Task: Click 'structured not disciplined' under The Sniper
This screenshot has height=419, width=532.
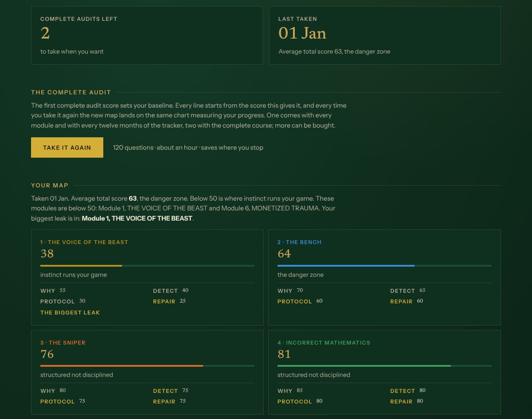Action: 77,375
